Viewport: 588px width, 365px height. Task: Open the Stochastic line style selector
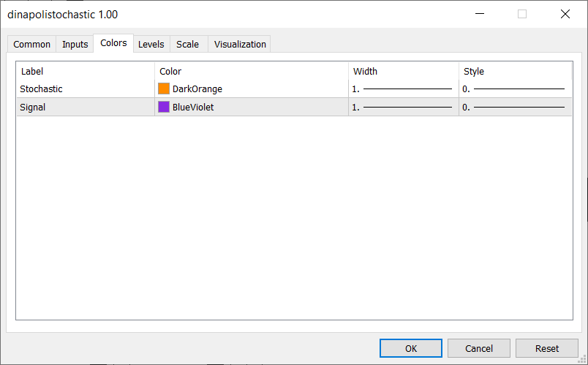point(516,89)
